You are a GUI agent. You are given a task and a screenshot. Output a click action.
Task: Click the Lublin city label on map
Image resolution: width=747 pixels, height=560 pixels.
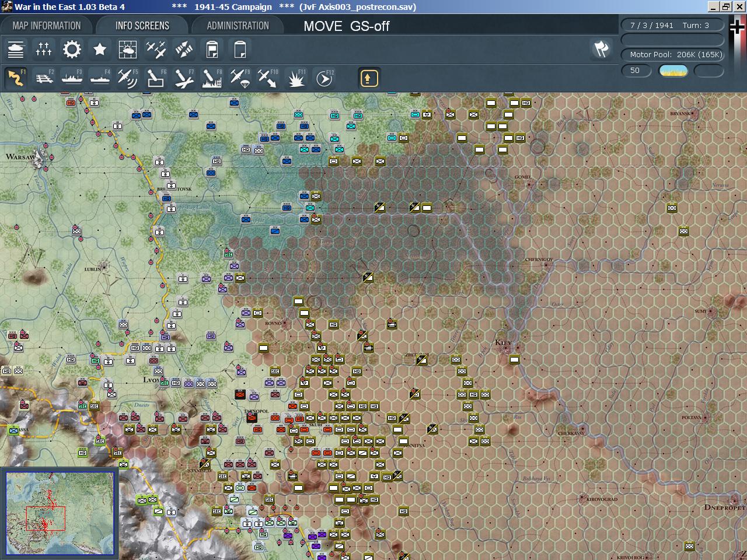tap(92, 269)
